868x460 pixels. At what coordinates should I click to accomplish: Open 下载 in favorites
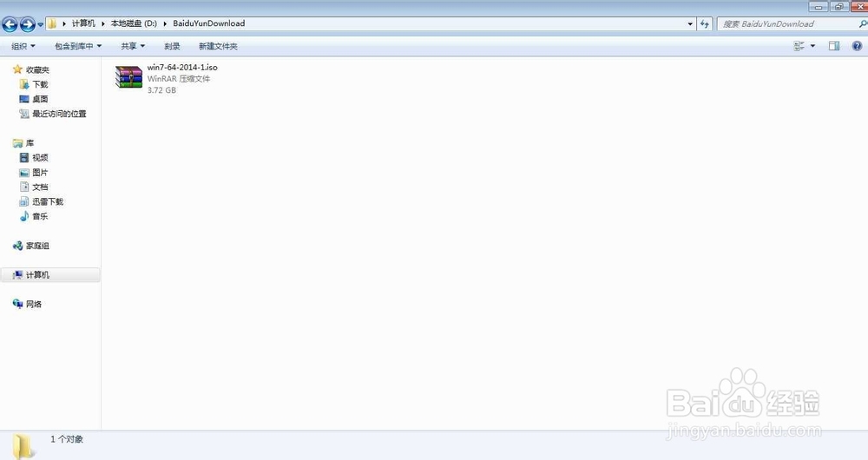pyautogui.click(x=40, y=84)
